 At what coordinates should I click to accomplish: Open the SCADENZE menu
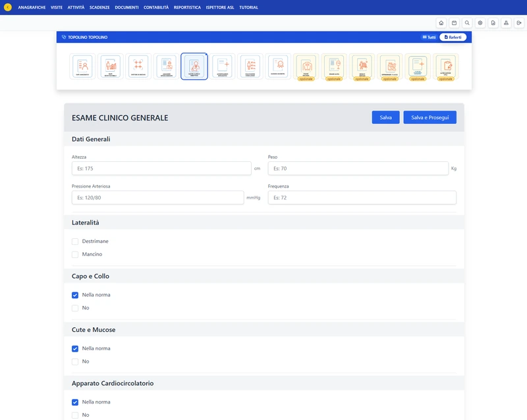[x=99, y=7]
